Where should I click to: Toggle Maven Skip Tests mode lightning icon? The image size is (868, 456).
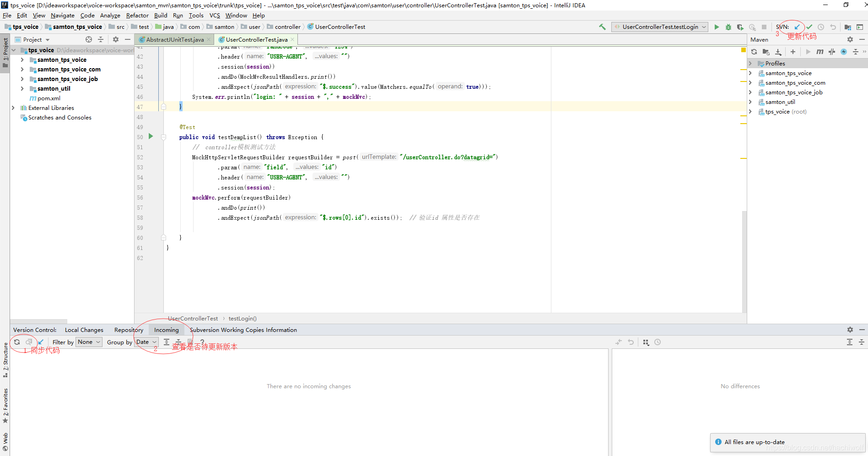pyautogui.click(x=844, y=52)
